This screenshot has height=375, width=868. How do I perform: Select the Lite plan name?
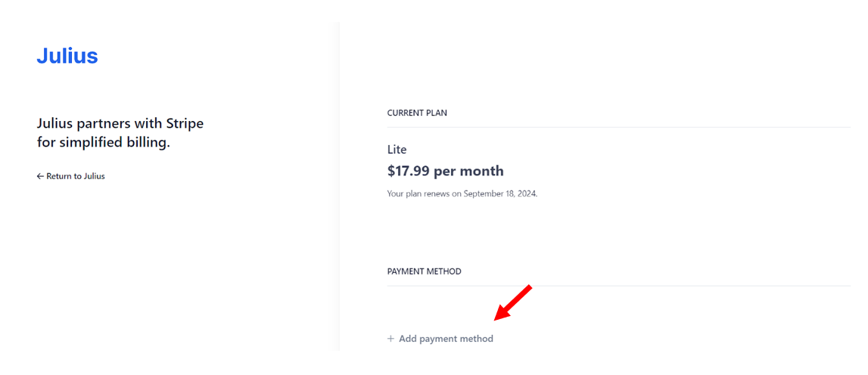click(x=397, y=150)
